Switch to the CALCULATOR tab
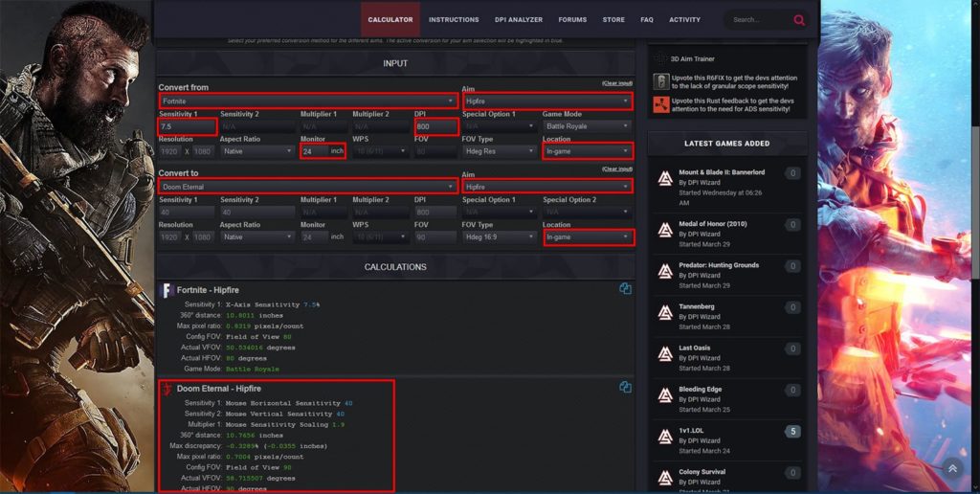This screenshot has width=980, height=494. pos(390,19)
